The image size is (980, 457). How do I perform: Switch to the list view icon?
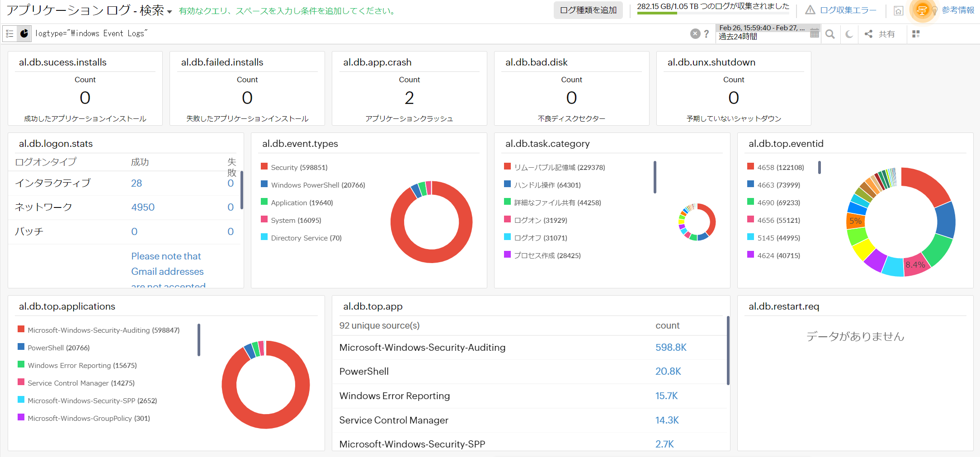pyautogui.click(x=9, y=34)
